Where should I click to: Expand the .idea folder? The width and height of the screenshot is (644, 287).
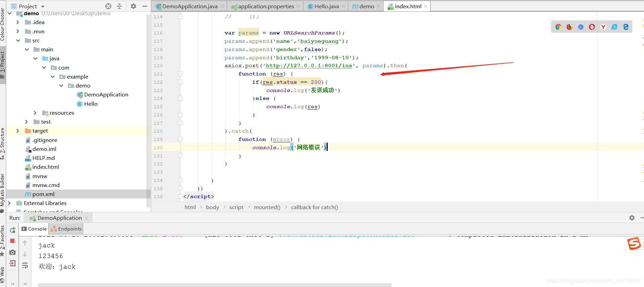tap(18, 22)
